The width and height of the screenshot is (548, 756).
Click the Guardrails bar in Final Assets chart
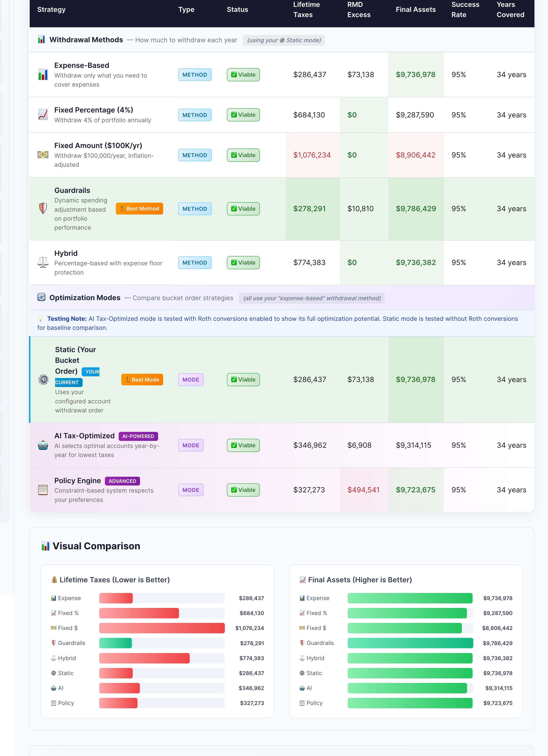click(410, 643)
